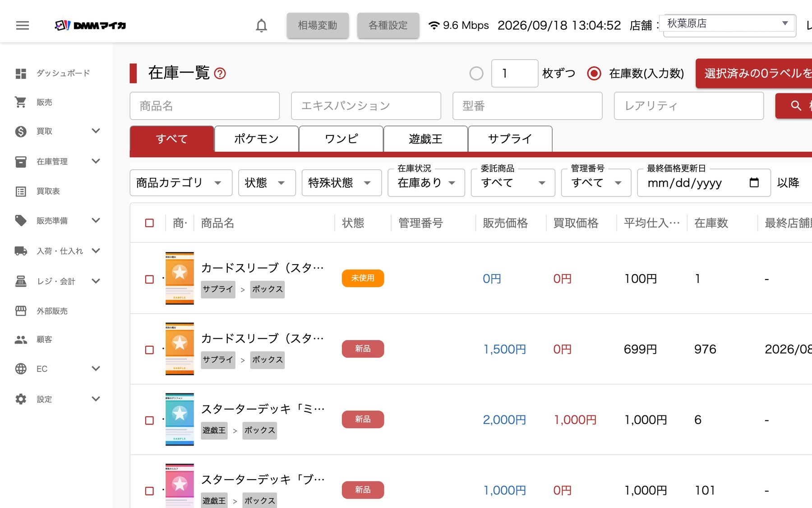The height and width of the screenshot is (508, 812).
Task: Click the 選択済みの0ラベル button
Action: (x=754, y=73)
